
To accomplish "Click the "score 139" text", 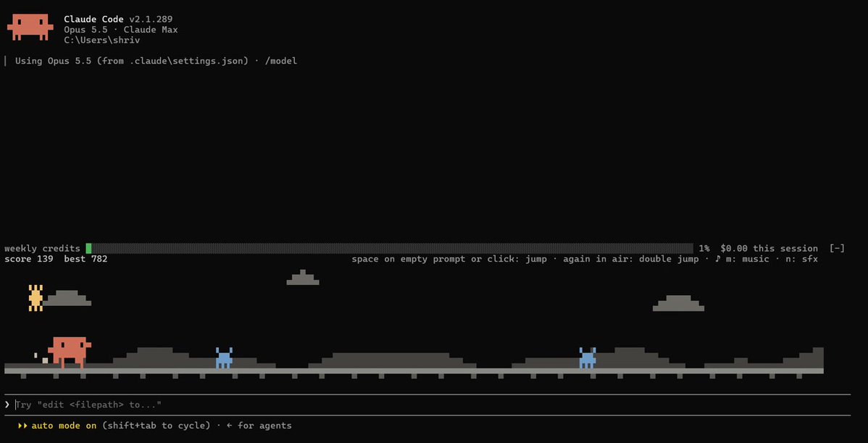I will (x=29, y=259).
